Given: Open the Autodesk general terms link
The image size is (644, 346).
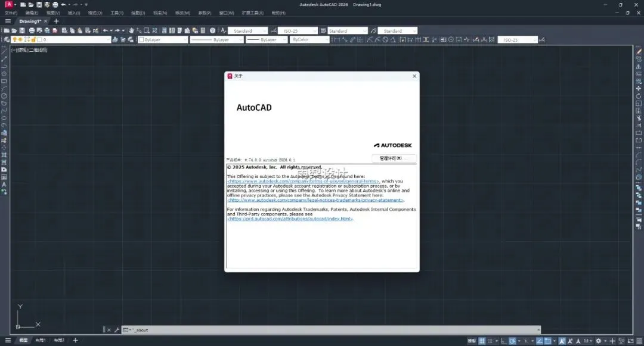Looking at the screenshot, I should (x=303, y=181).
